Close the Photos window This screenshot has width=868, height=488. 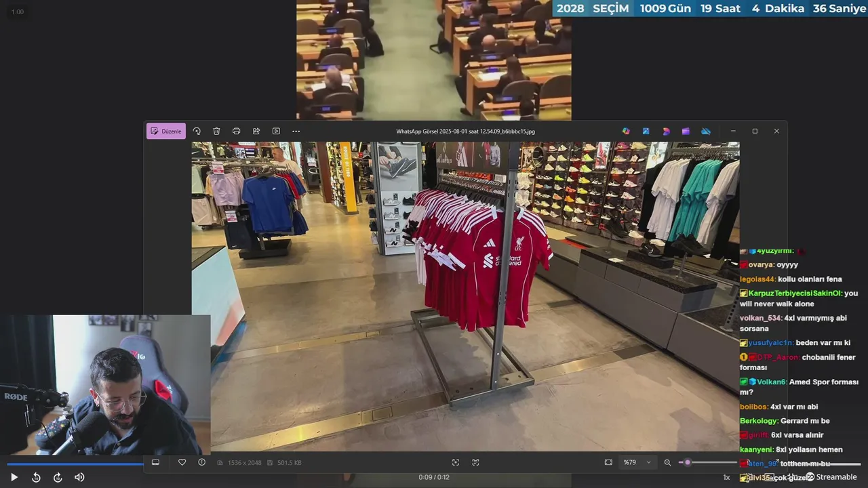[776, 131]
